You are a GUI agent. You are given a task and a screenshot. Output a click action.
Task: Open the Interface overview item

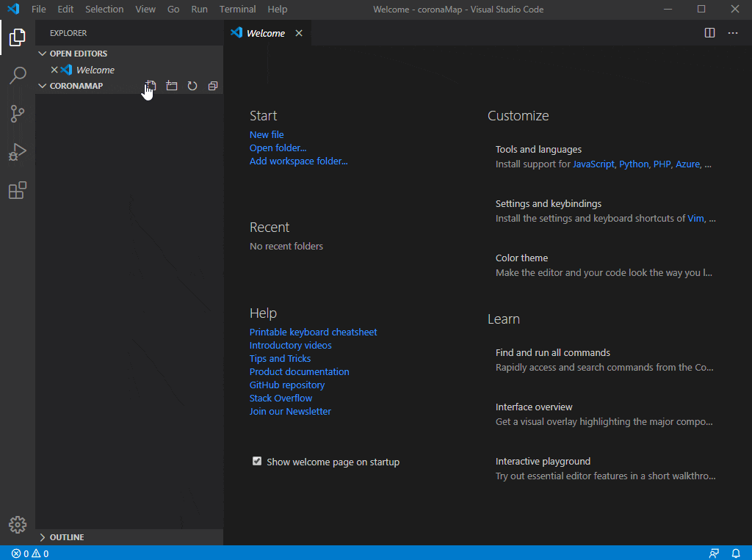[x=534, y=407]
